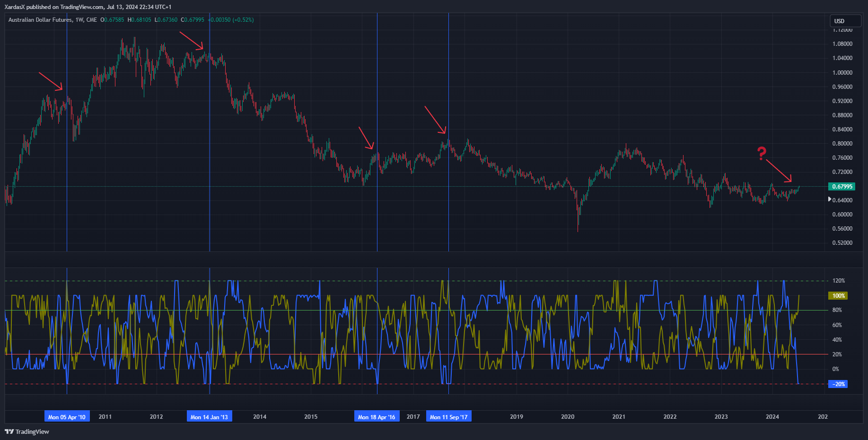Select the open value O0.67585
This screenshot has width=868, height=440.
pos(113,20)
